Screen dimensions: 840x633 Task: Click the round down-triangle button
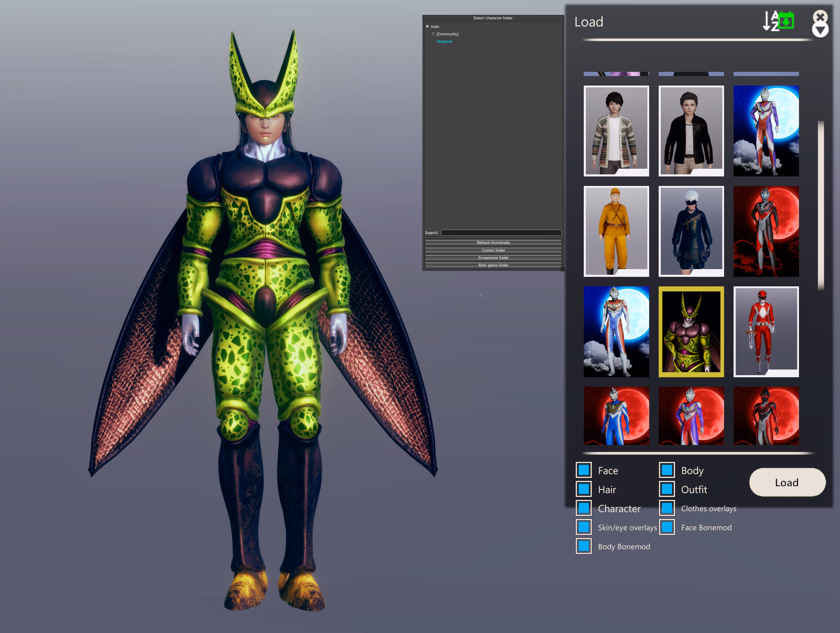tap(820, 30)
